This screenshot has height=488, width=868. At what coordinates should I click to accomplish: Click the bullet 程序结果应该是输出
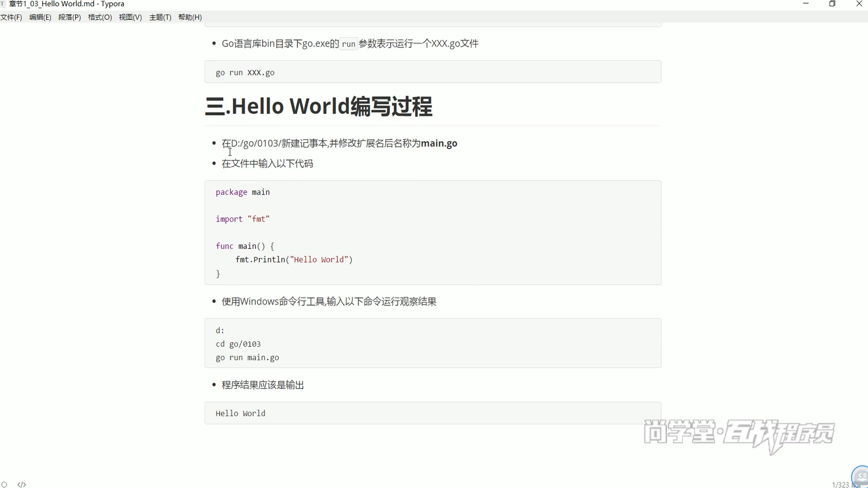263,385
